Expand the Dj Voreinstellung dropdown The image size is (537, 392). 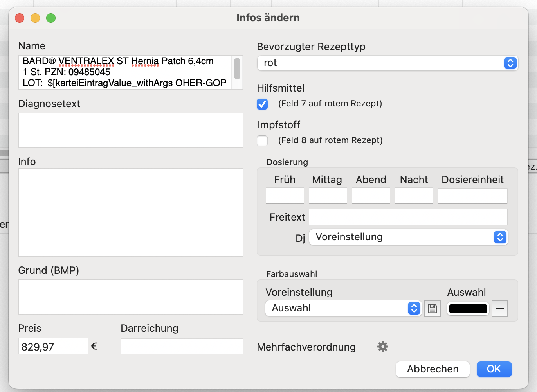click(408, 237)
